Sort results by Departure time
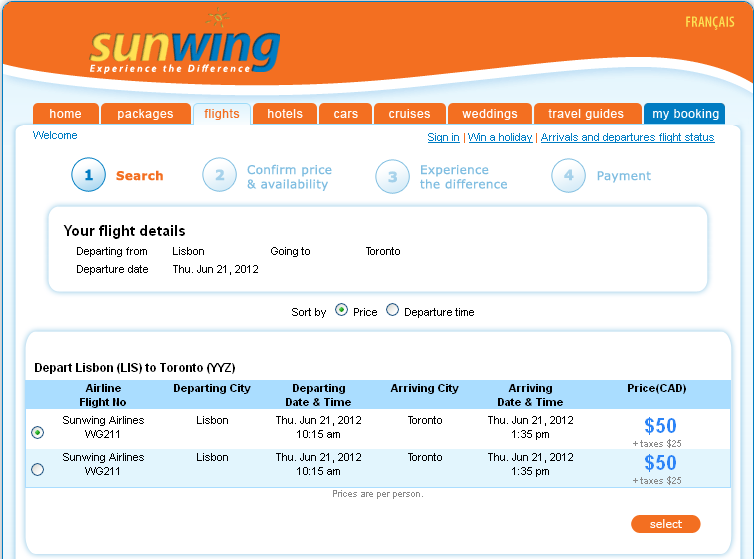The height and width of the screenshot is (559, 754). [x=392, y=310]
